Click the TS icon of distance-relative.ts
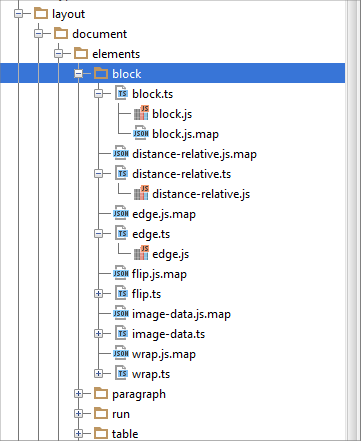The height and width of the screenshot is (441, 361). coord(122,173)
